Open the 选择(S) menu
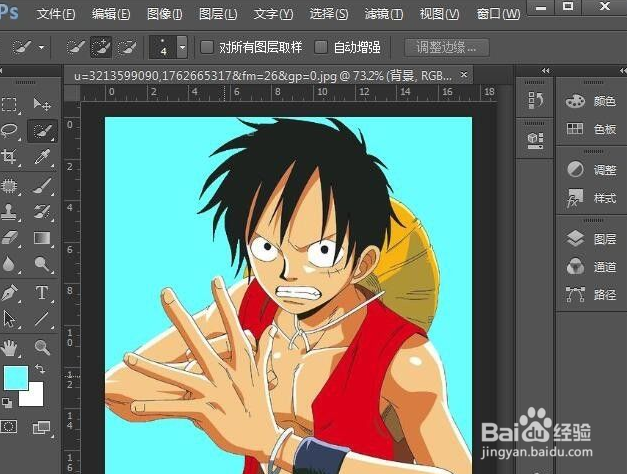627x474 pixels. click(x=329, y=14)
